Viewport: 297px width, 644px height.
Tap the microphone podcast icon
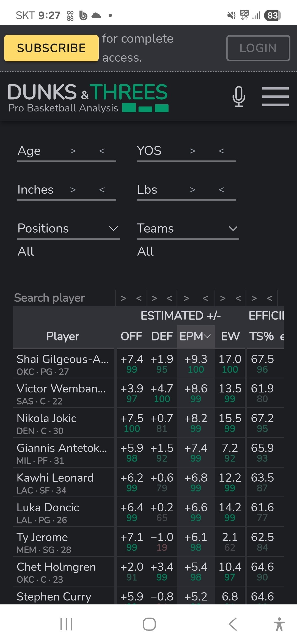238,96
